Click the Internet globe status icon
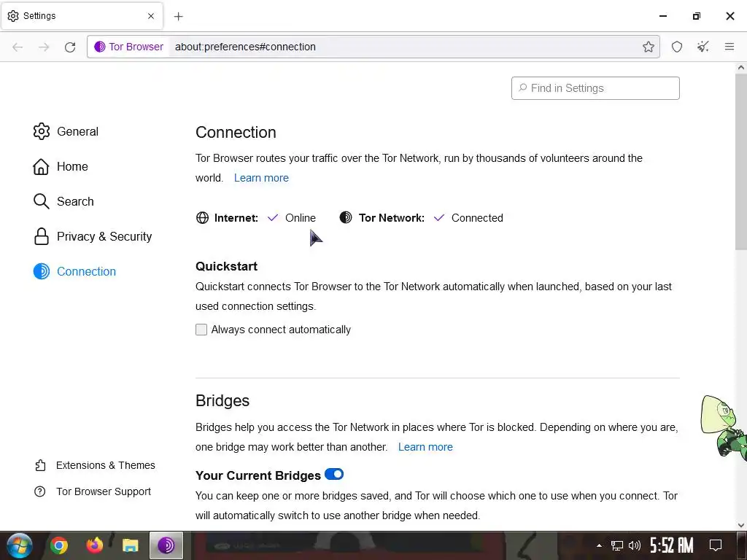This screenshot has width=747, height=560. pyautogui.click(x=203, y=217)
